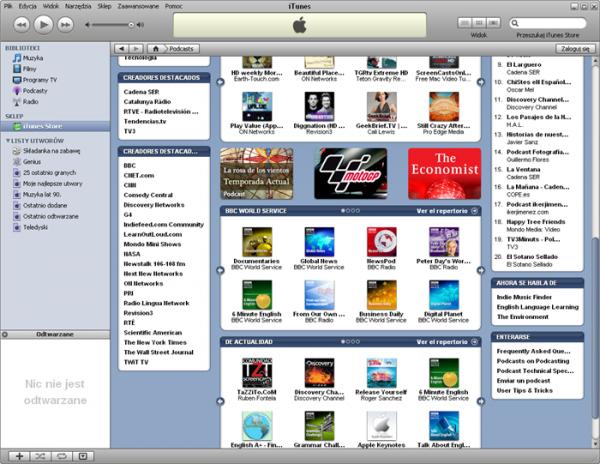Image resolution: width=600 pixels, height=464 pixels.
Task: Open Genius playlist
Action: tap(32, 162)
